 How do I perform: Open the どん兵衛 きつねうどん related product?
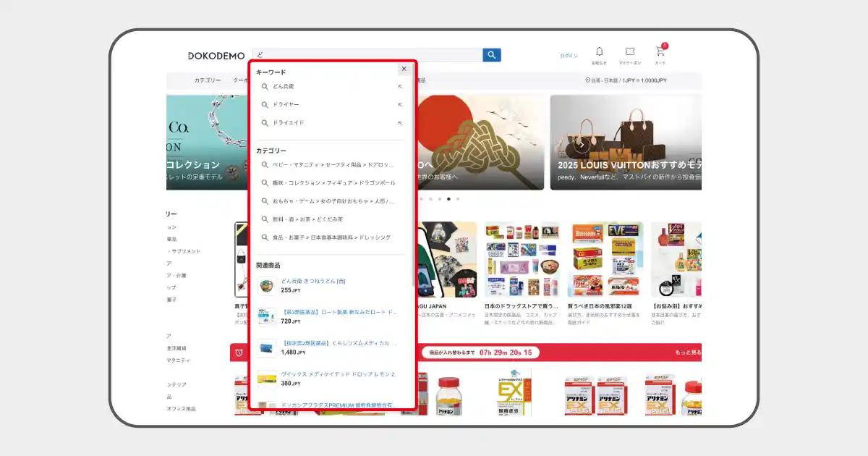(312, 281)
